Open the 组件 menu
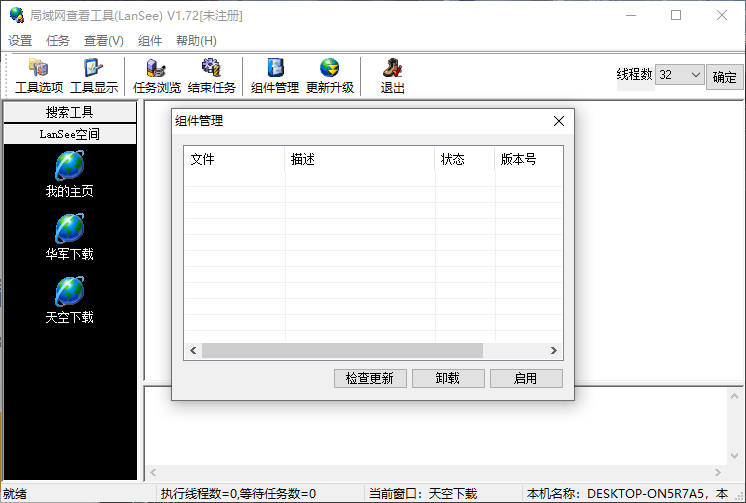This screenshot has width=746, height=503. [150, 41]
